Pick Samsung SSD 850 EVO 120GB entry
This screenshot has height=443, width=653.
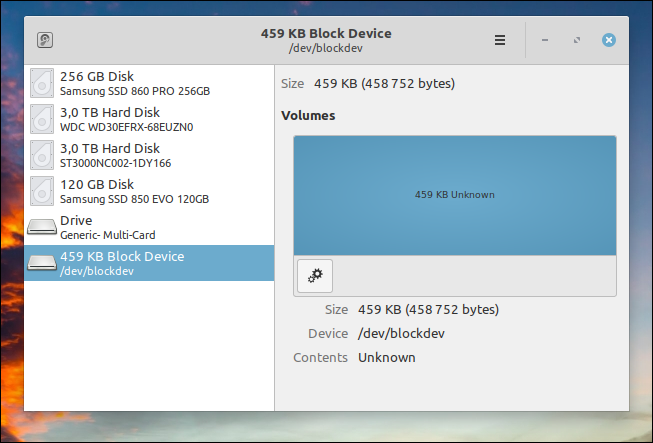click(x=149, y=191)
